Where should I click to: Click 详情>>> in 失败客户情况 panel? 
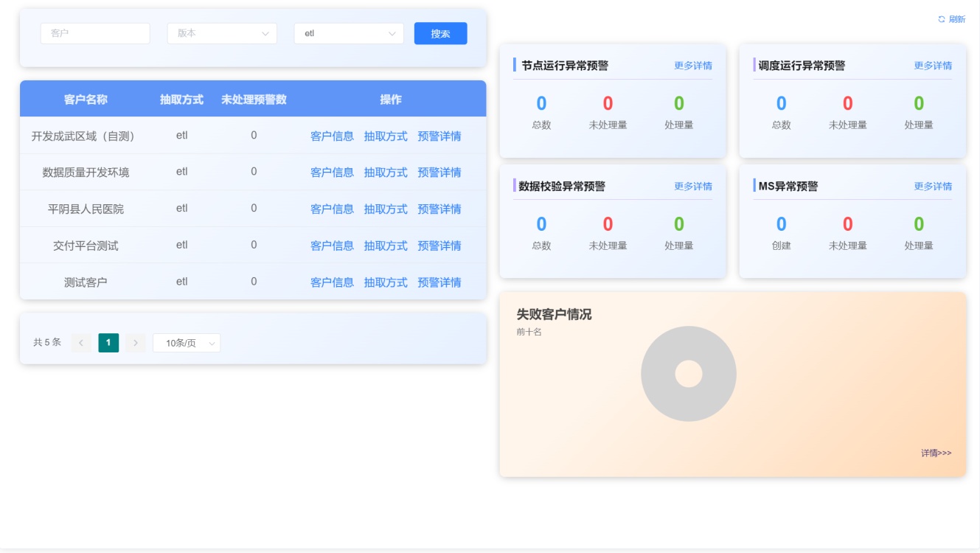click(x=936, y=453)
